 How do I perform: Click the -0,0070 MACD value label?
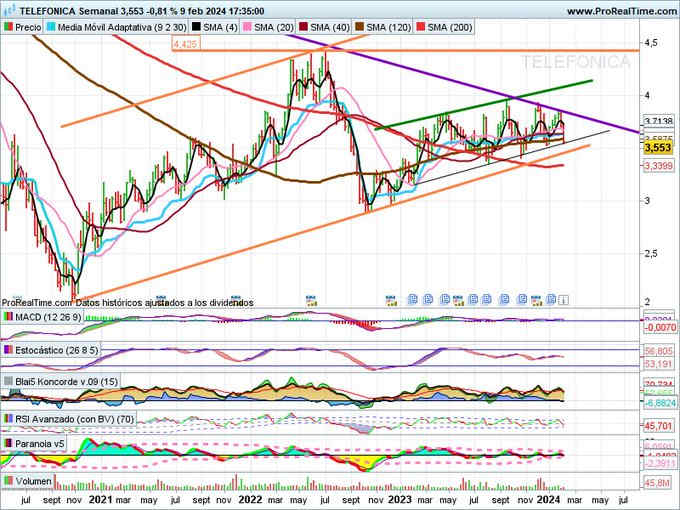(660, 328)
